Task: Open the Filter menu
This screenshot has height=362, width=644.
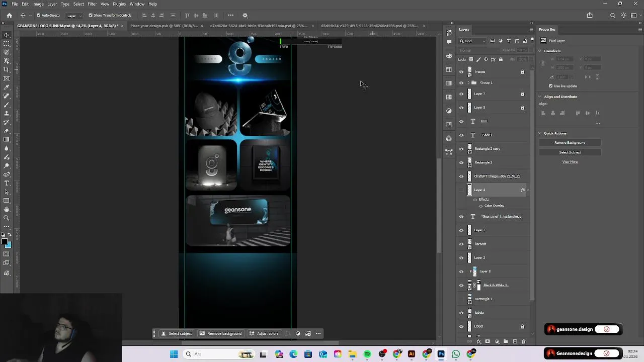Action: (x=92, y=4)
